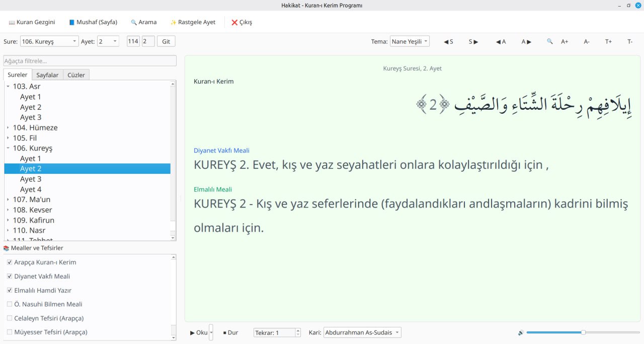This screenshot has width=644, height=344.
Task: Enable Ö. Nasuhi Bilmen Meali
Action: [x=10, y=304]
